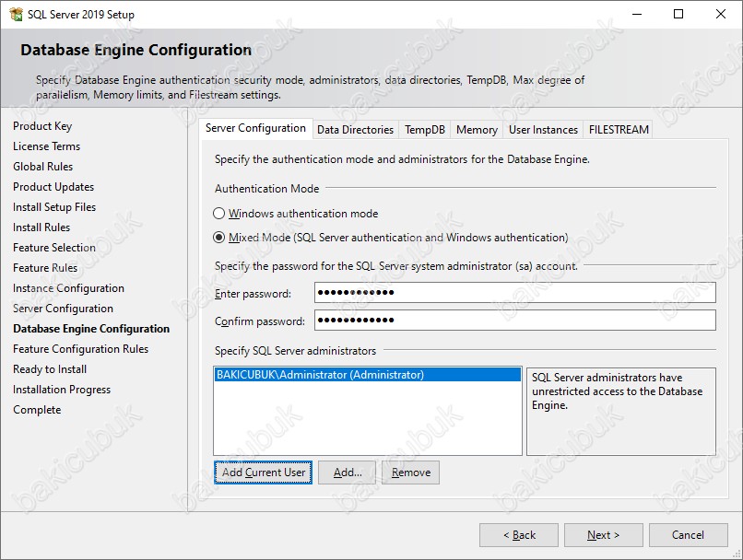Open the Data Directories tab
The height and width of the screenshot is (560, 743).
tap(356, 130)
